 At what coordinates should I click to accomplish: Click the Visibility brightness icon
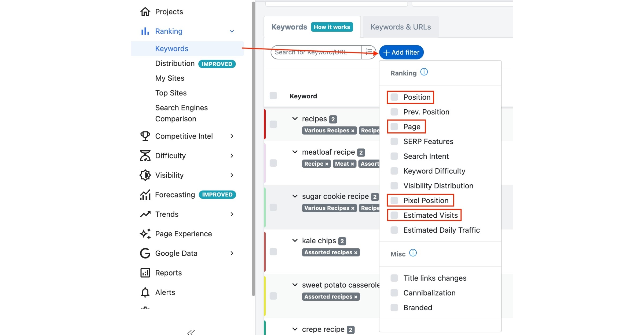click(145, 175)
